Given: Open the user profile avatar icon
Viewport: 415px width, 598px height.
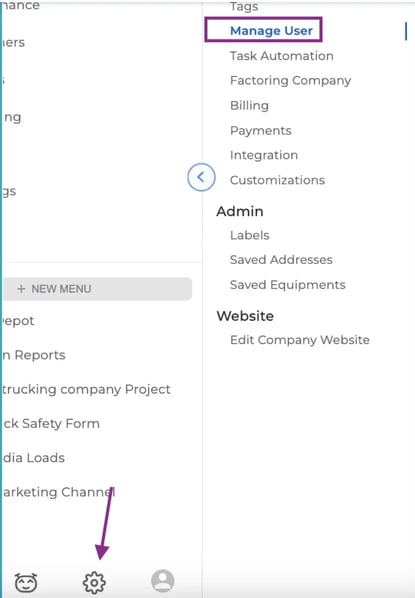Looking at the screenshot, I should (163, 581).
